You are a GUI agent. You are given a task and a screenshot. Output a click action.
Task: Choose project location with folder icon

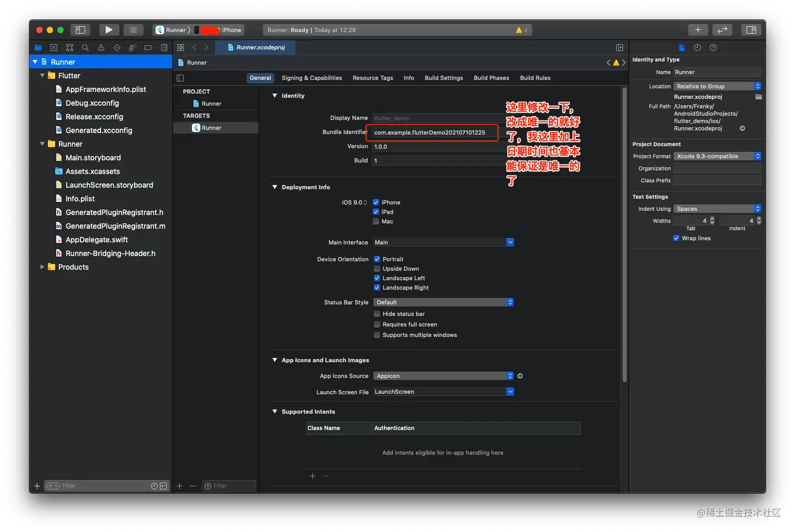click(758, 97)
